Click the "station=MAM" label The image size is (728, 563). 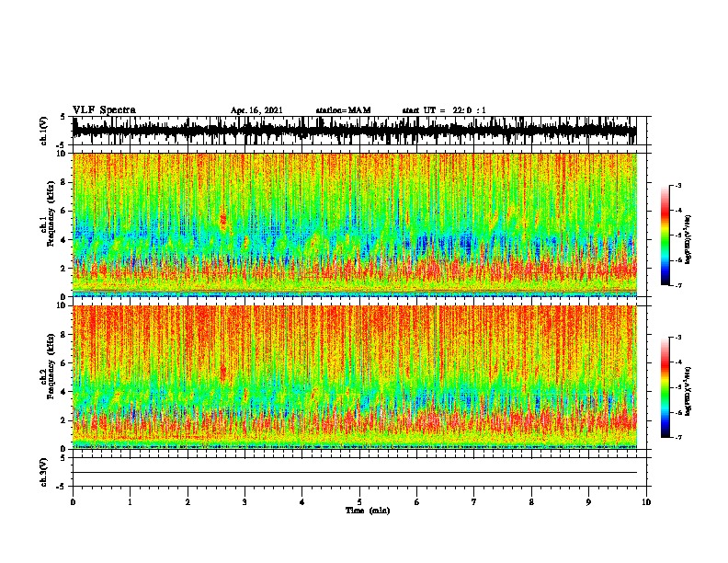(x=343, y=110)
